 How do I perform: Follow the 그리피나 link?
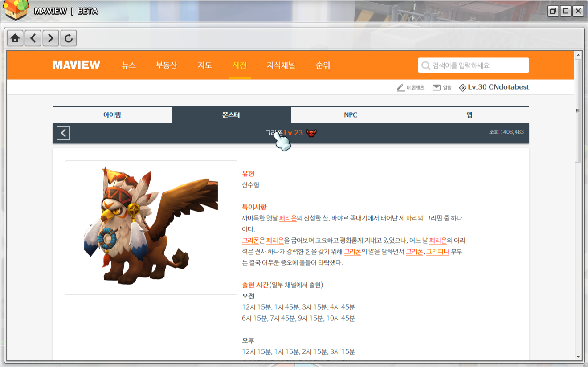[437, 252]
